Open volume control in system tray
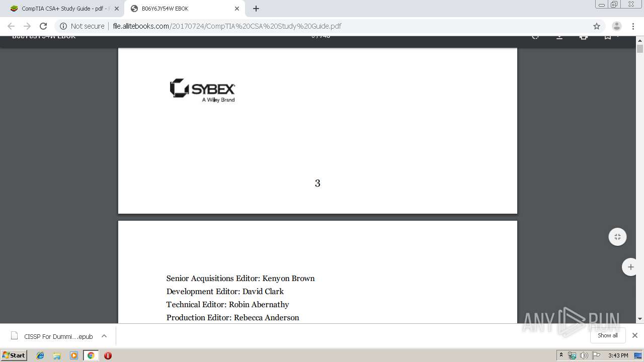The width and height of the screenshot is (644, 362). [584, 355]
